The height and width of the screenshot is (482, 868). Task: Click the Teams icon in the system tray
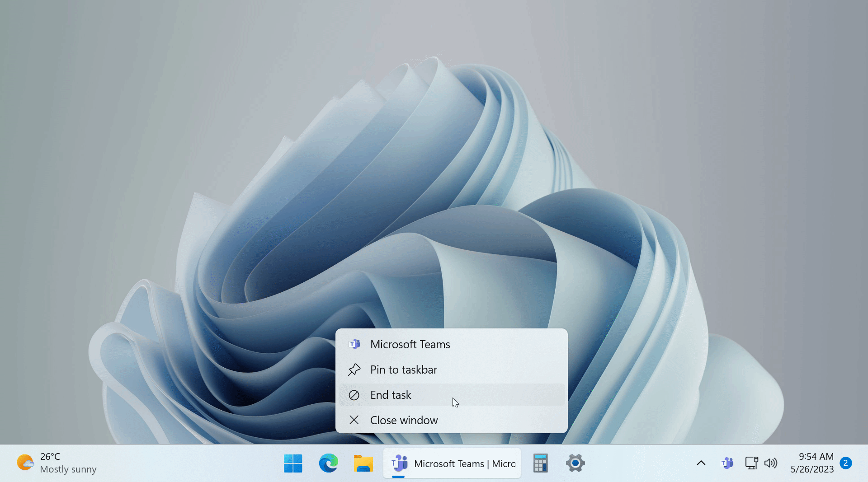click(727, 463)
